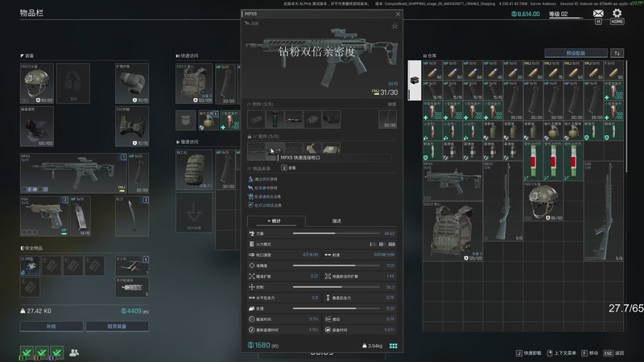Click the 预设配装 preset loadout button
Viewport: 644px width, 362px height.
pos(576,53)
